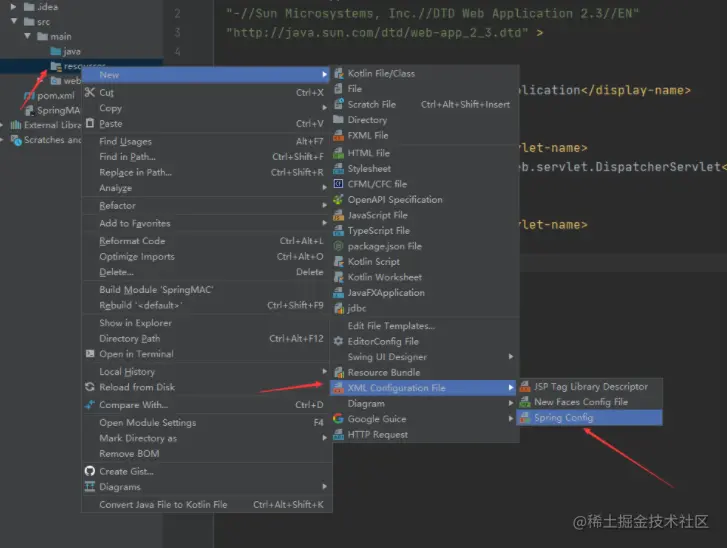This screenshot has width=727, height=548.
Task: Click the New Faces Config File icon
Action: click(525, 402)
